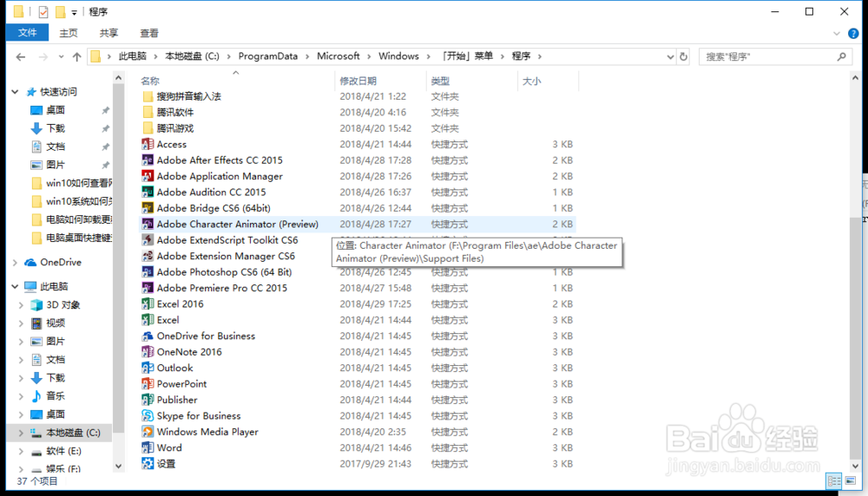Screen dimensions: 868x496
Task: Select 音乐 in the navigation tree
Action: click(56, 396)
